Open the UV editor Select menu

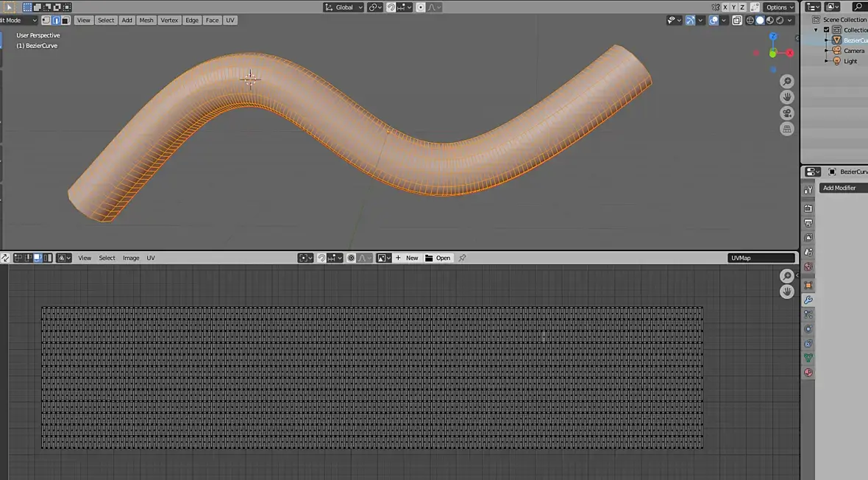pyautogui.click(x=107, y=258)
